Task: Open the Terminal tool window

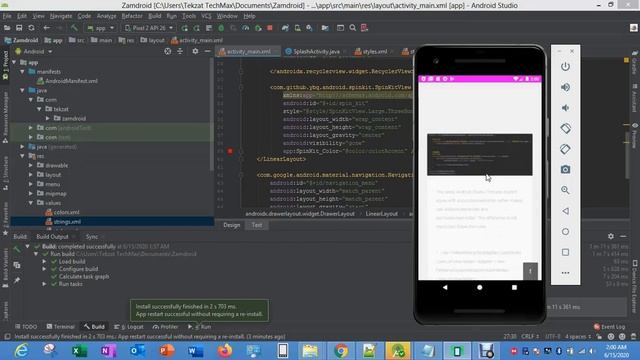Action: point(61,327)
